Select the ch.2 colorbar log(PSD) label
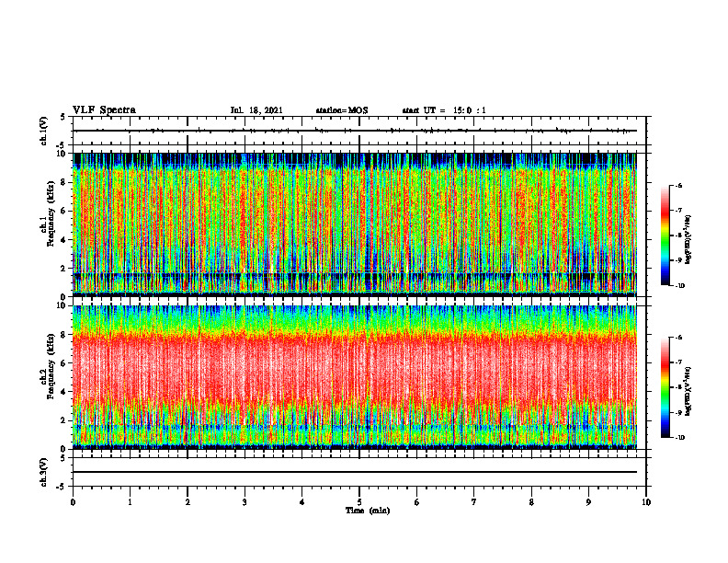The image size is (728, 563). pos(688,391)
